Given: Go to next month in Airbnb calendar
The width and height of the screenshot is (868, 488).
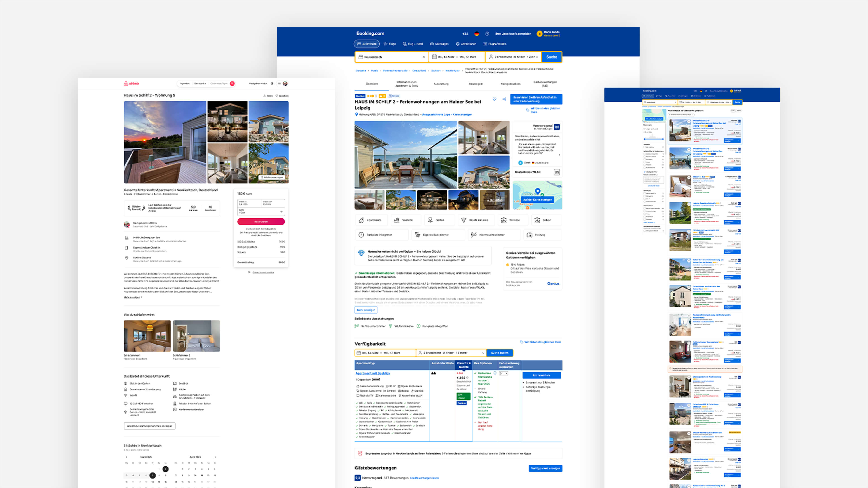Looking at the screenshot, I should [215, 457].
